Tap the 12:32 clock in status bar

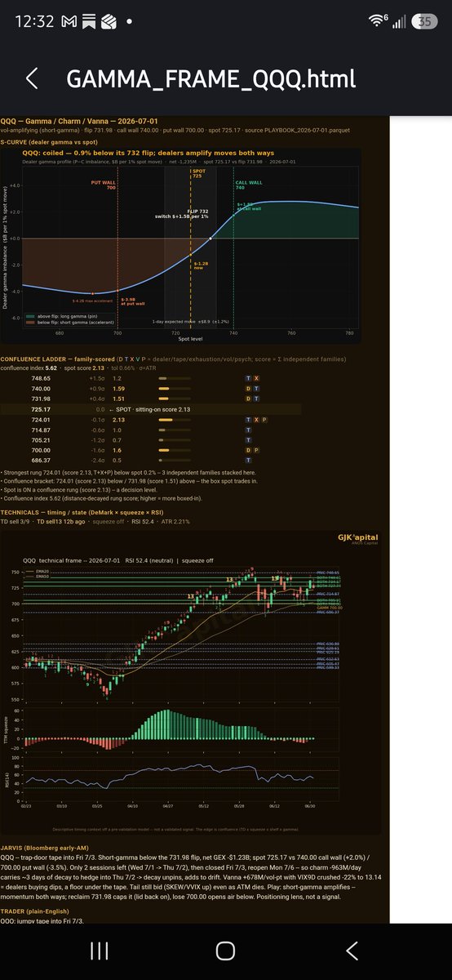(x=35, y=21)
